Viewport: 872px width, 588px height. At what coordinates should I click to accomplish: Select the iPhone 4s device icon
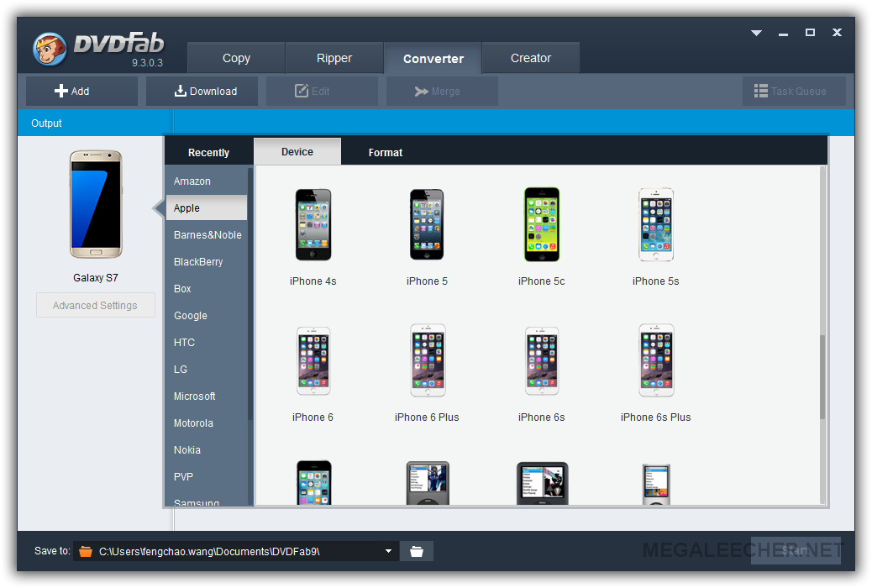pyautogui.click(x=313, y=225)
